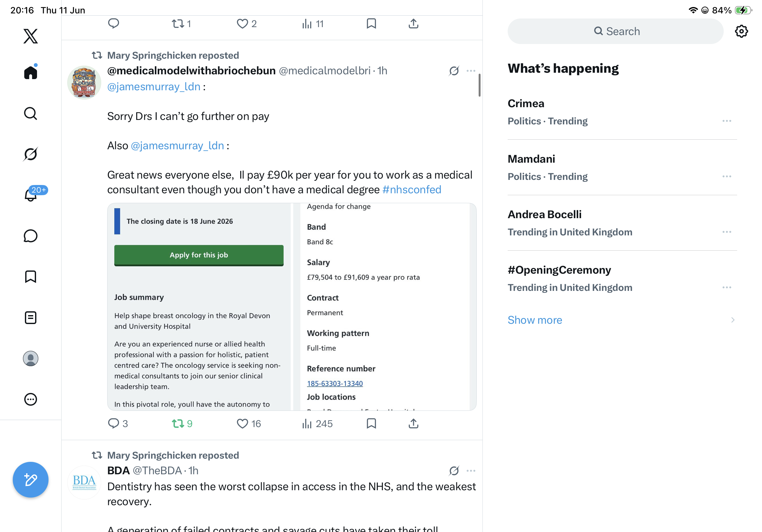762x532 pixels.
Task: Open the notifications bell with 20+ badge
Action: coord(31,194)
